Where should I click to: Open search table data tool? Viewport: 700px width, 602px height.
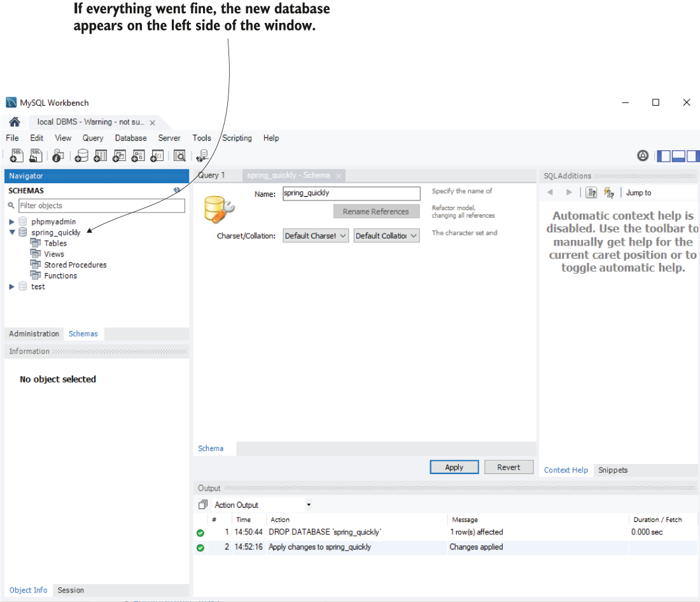[x=179, y=156]
